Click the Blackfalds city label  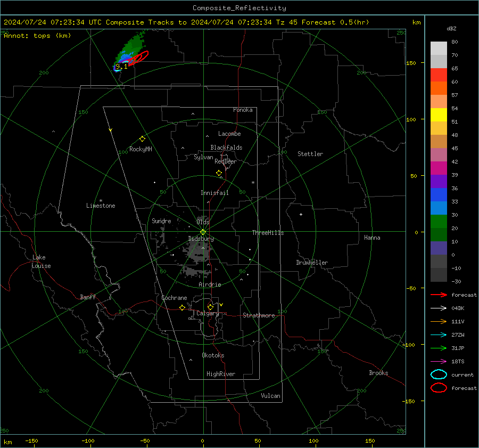pos(226,148)
